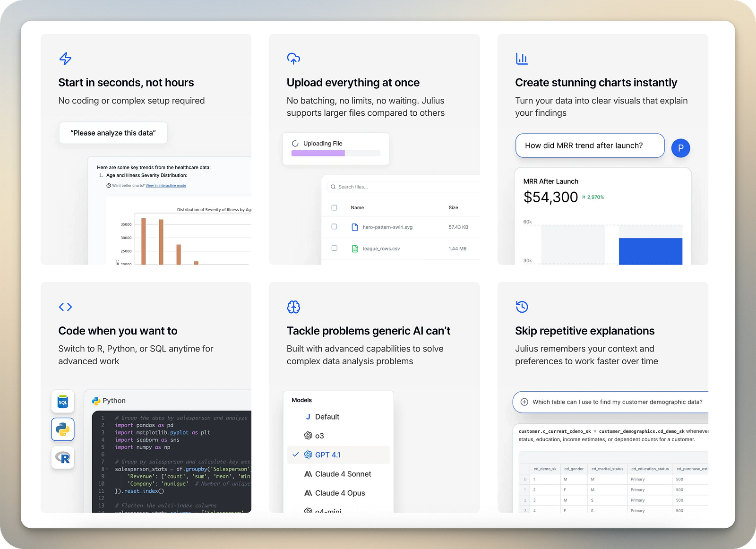Click the cloud upload icon
756x549 pixels.
(293, 59)
